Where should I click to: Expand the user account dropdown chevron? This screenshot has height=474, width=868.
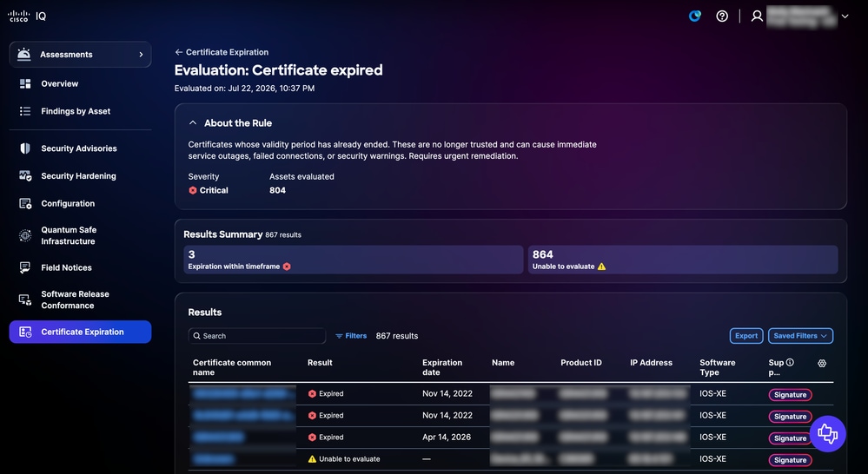[845, 16]
